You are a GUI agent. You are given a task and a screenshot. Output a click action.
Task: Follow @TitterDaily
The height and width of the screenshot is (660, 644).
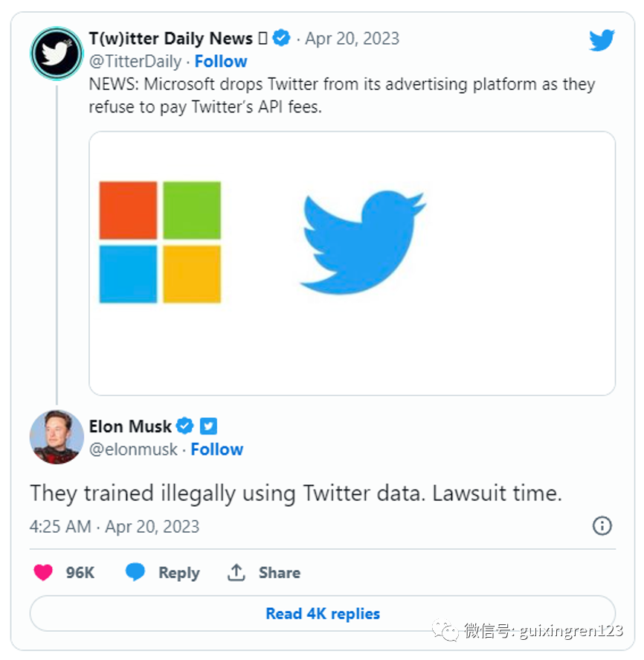pyautogui.click(x=221, y=61)
